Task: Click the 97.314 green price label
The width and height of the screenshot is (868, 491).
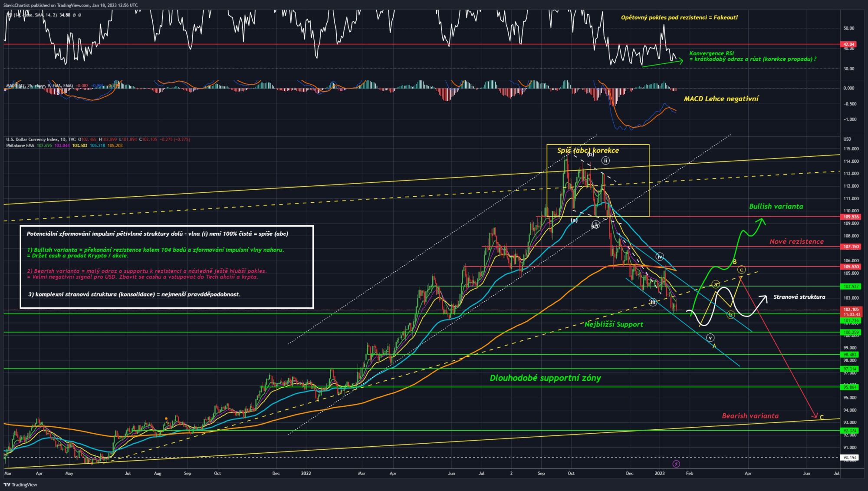Action: (851, 369)
